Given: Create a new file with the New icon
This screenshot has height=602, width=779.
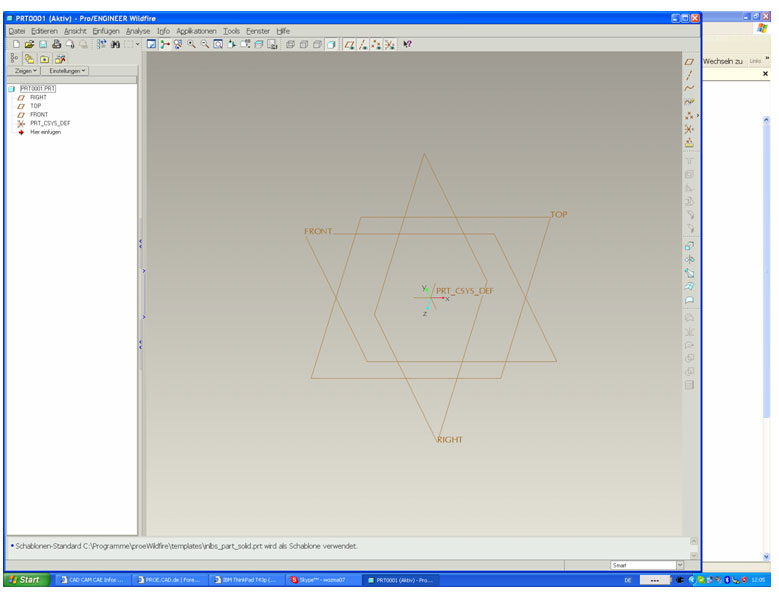Looking at the screenshot, I should 16,44.
